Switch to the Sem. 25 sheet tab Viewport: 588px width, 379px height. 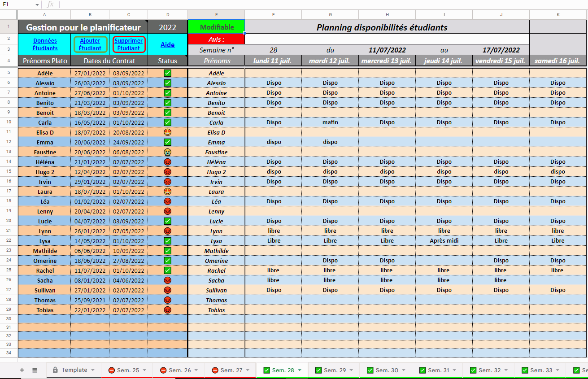point(128,370)
